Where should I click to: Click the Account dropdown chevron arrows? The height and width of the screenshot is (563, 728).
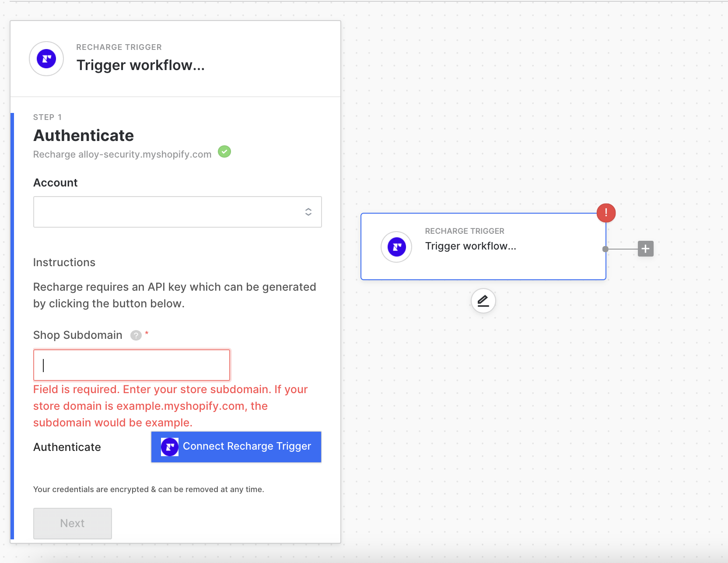(308, 212)
